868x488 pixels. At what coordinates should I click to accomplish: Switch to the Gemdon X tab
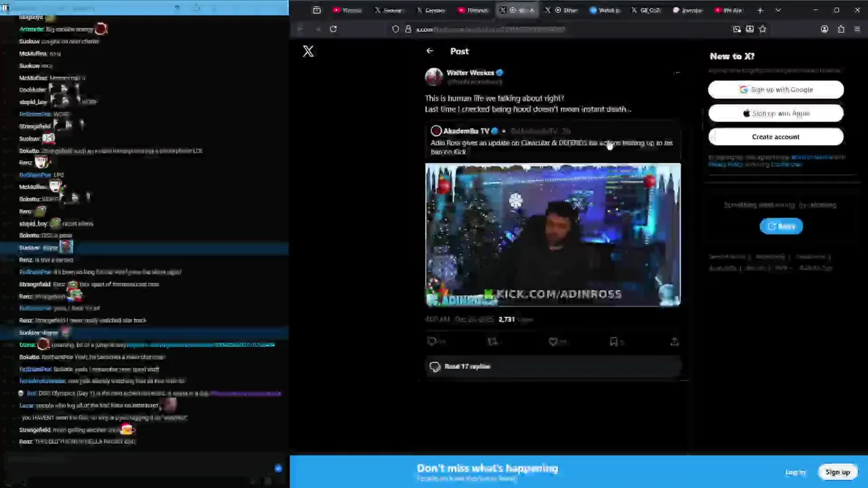pos(431,10)
